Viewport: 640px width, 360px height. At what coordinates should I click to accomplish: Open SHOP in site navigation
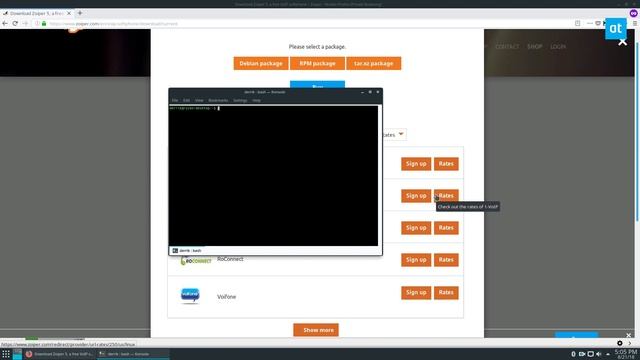[x=535, y=47]
